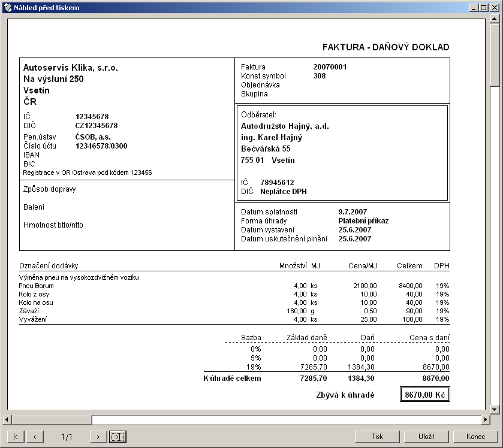
Task: Click the Neplátce DPH text
Action: click(283, 192)
